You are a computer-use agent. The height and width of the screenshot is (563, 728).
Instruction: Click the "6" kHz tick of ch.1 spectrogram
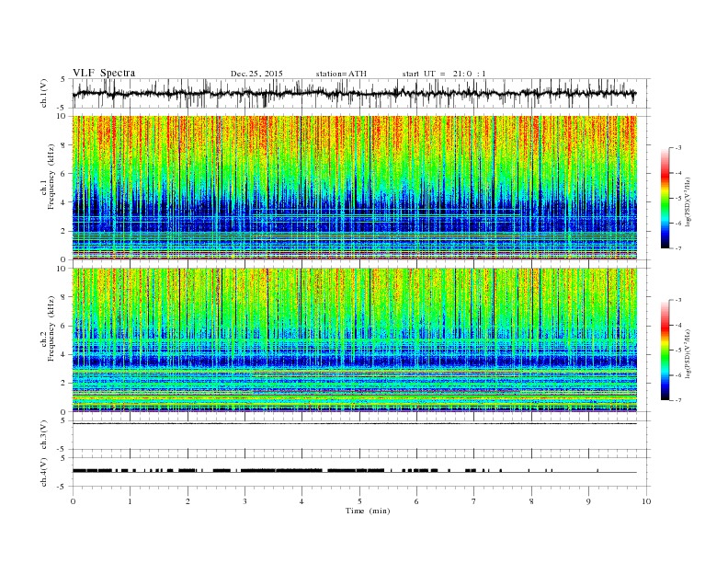coord(64,174)
